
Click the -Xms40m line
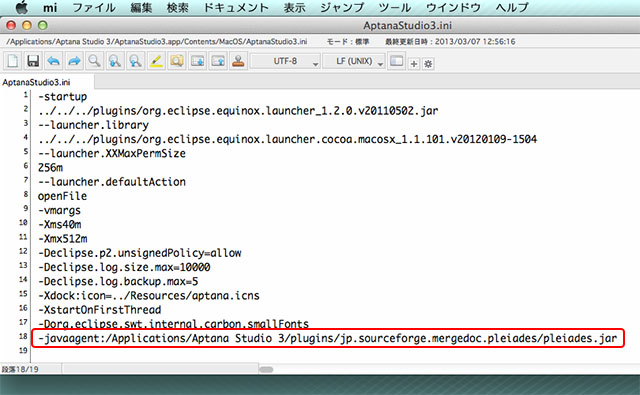tap(59, 224)
